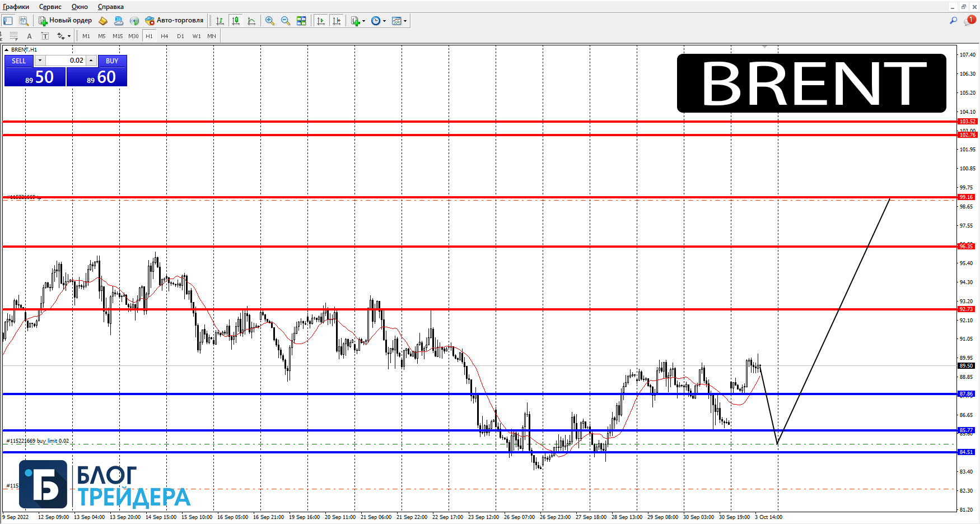Expand the templates dropdown arrow
The height and width of the screenshot is (524, 980).
coord(405,21)
